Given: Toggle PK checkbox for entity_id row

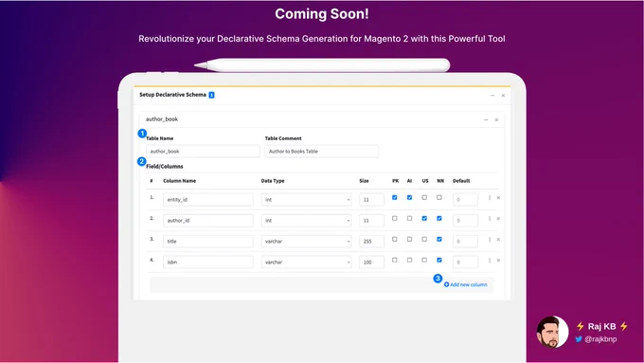Looking at the screenshot, I should click(x=394, y=197).
